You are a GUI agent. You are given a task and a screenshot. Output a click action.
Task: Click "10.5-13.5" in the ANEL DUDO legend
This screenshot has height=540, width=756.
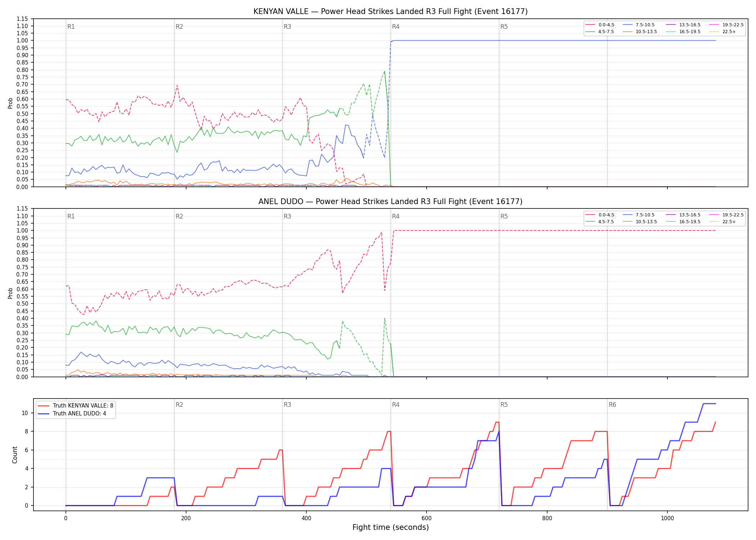pos(646,222)
